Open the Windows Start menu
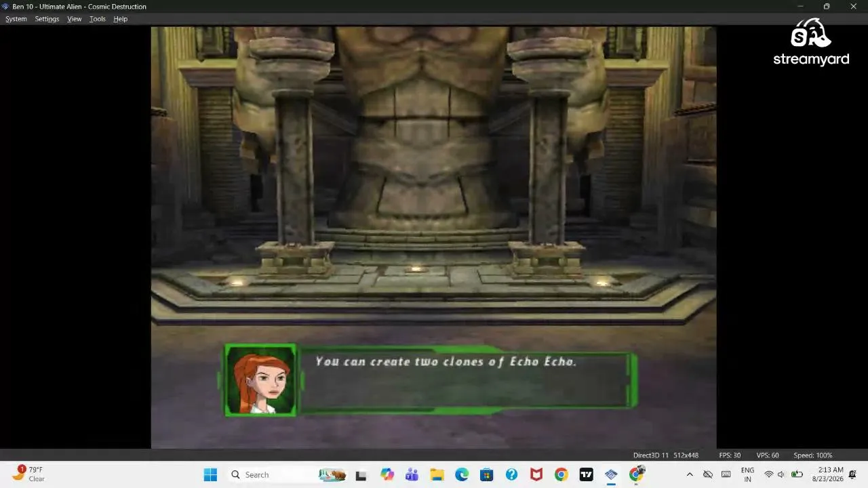The width and height of the screenshot is (868, 488). pos(210,474)
